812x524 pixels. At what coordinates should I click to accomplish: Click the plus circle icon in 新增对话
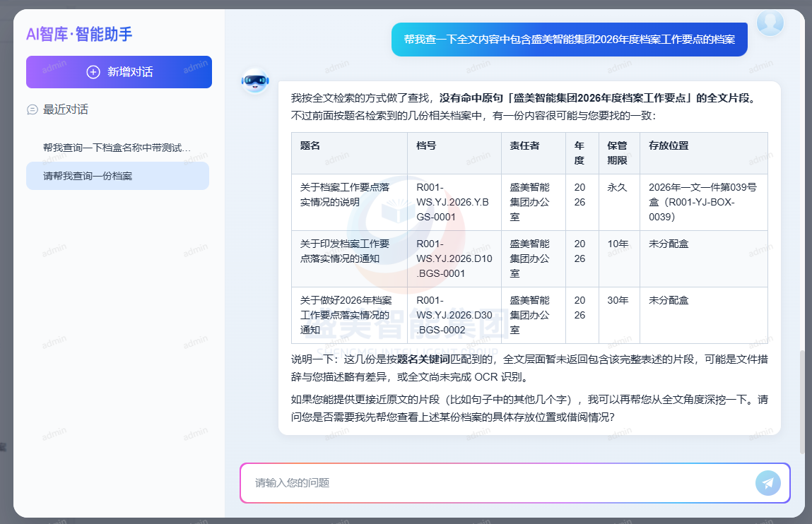pos(93,72)
